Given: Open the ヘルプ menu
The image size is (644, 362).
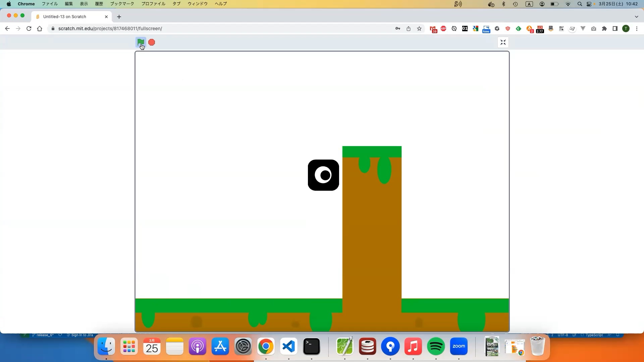Looking at the screenshot, I should [x=221, y=4].
